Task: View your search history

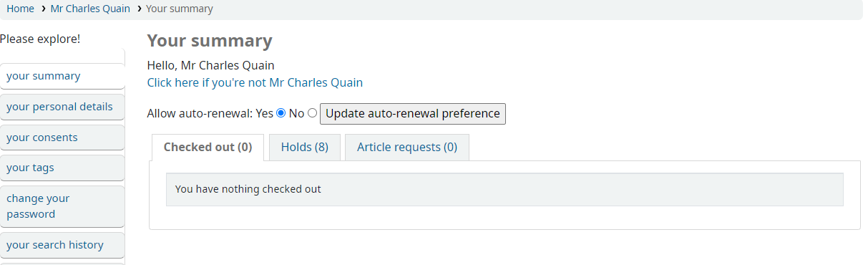Action: pyautogui.click(x=62, y=245)
